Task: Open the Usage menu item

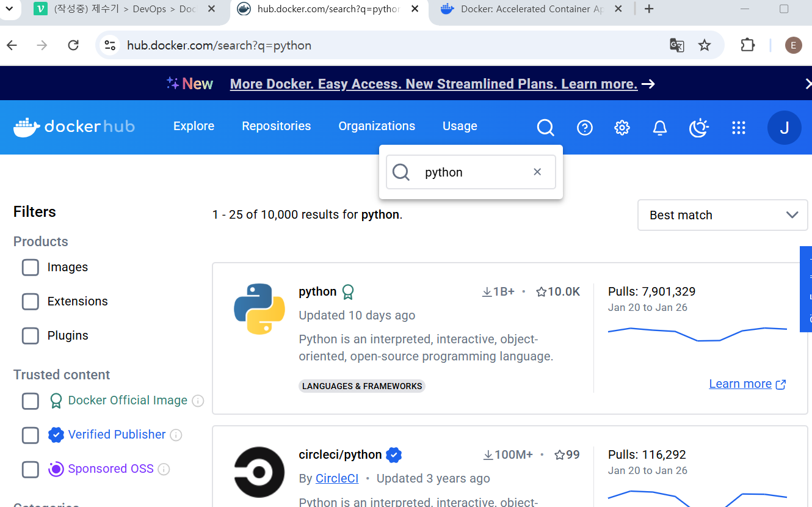Action: coord(460,126)
